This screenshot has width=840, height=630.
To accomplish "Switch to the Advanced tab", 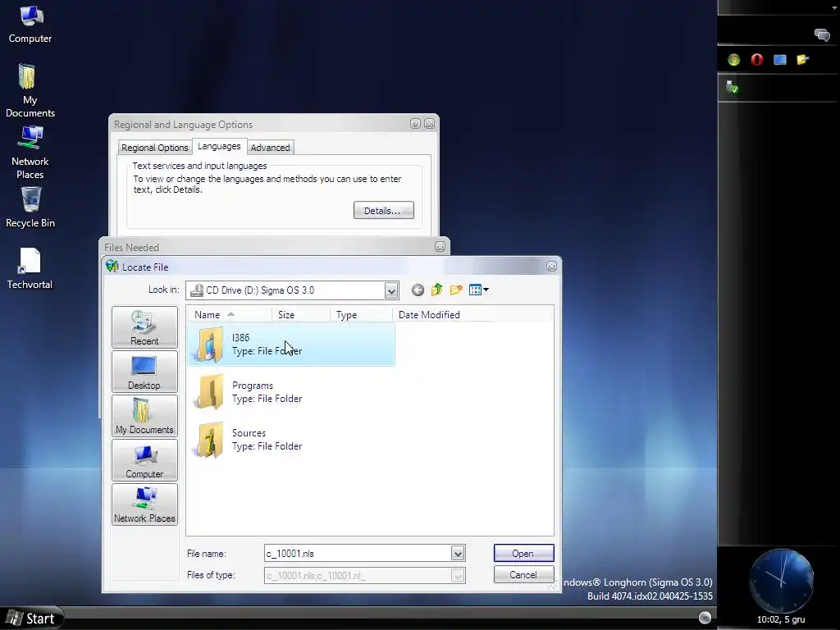I will click(x=270, y=148).
